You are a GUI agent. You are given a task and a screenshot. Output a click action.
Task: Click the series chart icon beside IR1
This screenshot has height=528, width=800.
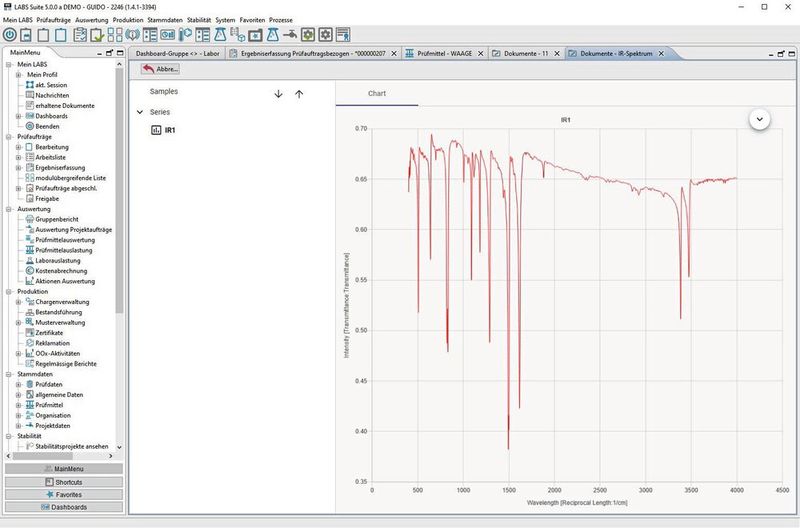click(156, 130)
